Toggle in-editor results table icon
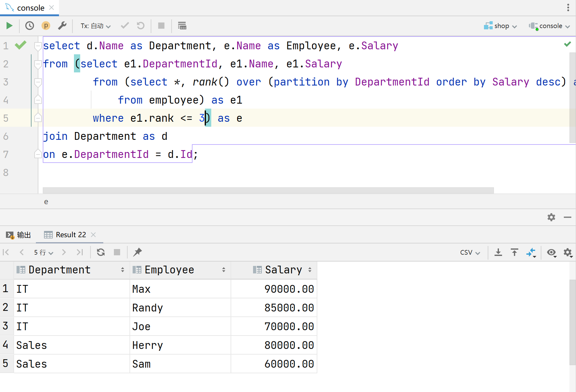This screenshot has width=576, height=392. pyautogui.click(x=182, y=26)
